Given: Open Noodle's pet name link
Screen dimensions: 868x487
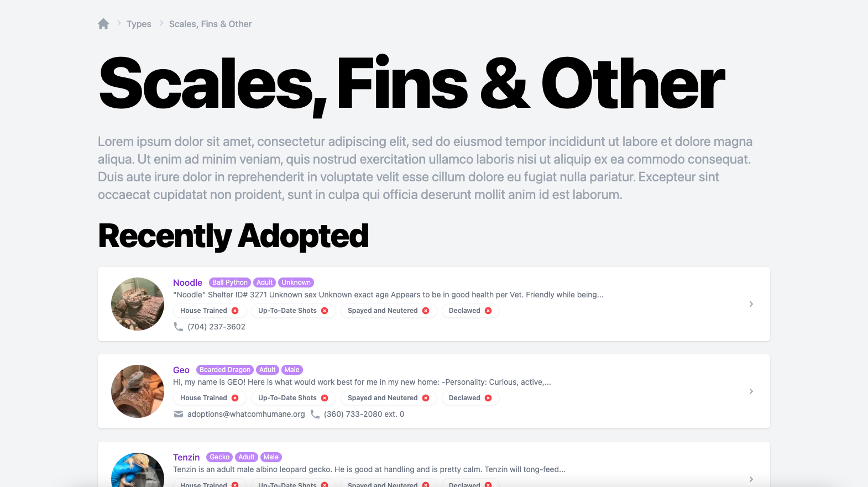Looking at the screenshot, I should 187,282.
